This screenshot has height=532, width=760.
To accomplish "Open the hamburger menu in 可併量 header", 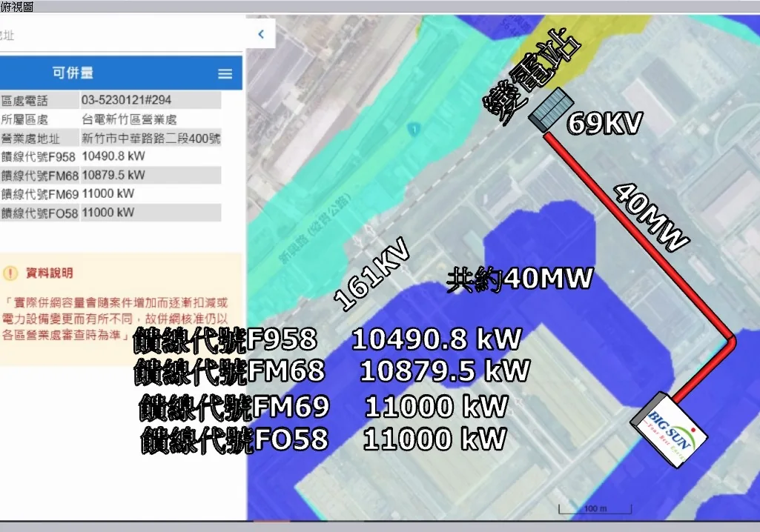I will click(x=225, y=73).
